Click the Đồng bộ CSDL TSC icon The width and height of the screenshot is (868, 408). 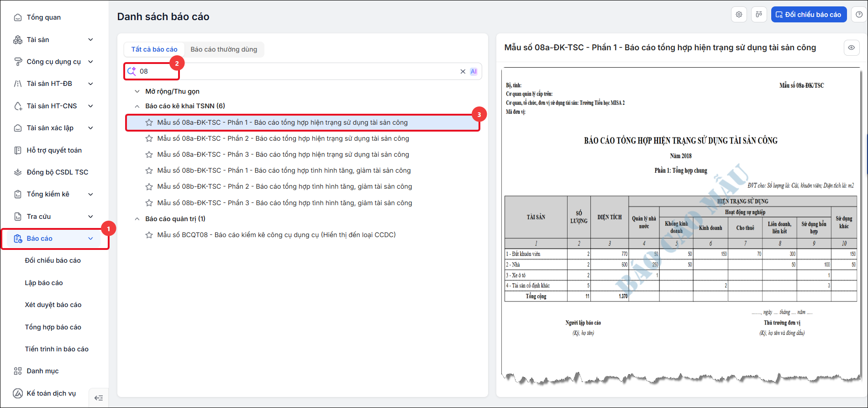18,172
